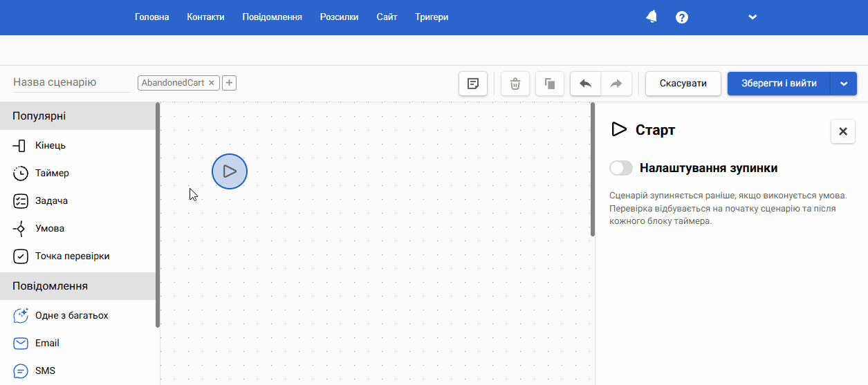
Task: Remove the AbandonedCart tag
Action: point(212,83)
